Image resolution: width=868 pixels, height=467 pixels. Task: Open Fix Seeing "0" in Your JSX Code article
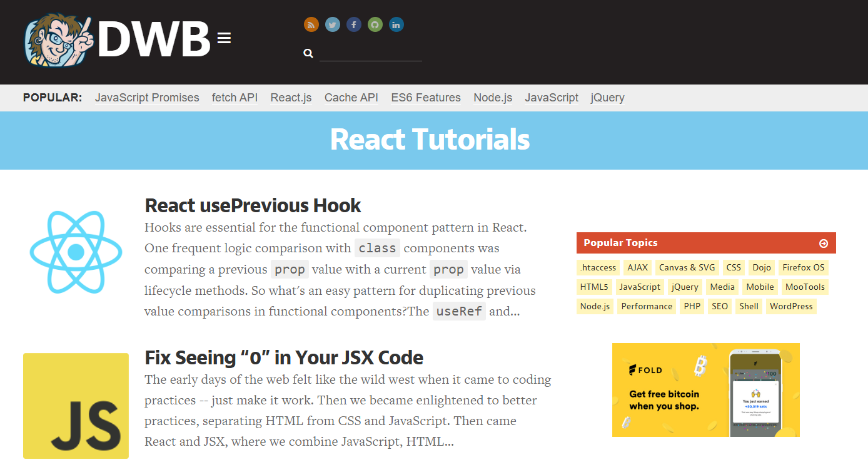[x=284, y=357]
